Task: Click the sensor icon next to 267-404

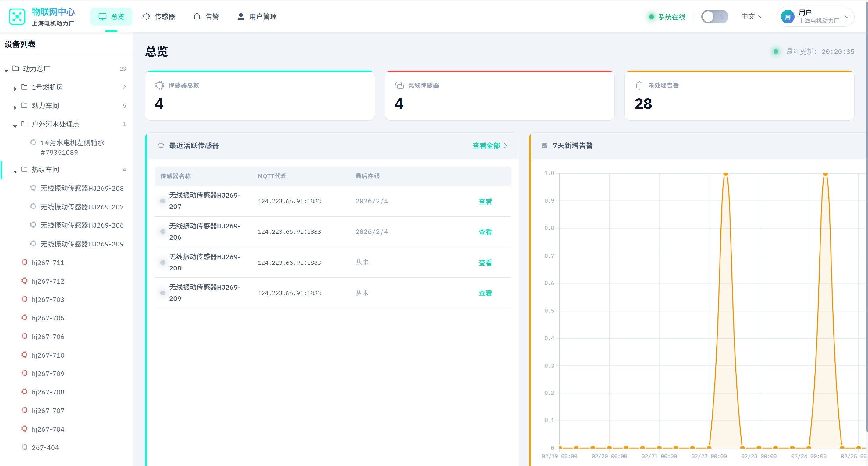Action: [x=24, y=447]
